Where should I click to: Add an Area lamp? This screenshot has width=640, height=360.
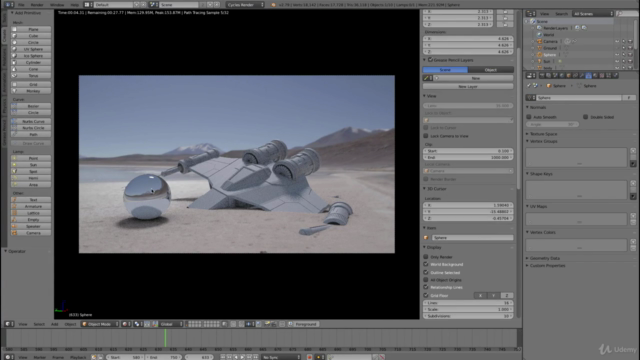31,184
